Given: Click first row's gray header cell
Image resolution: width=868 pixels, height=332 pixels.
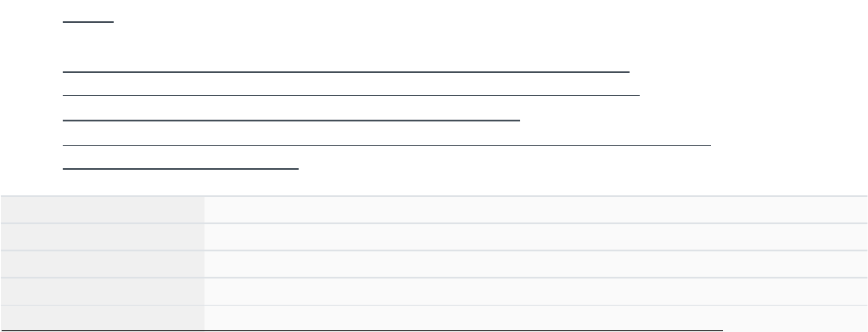Looking at the screenshot, I should pyautogui.click(x=103, y=210).
